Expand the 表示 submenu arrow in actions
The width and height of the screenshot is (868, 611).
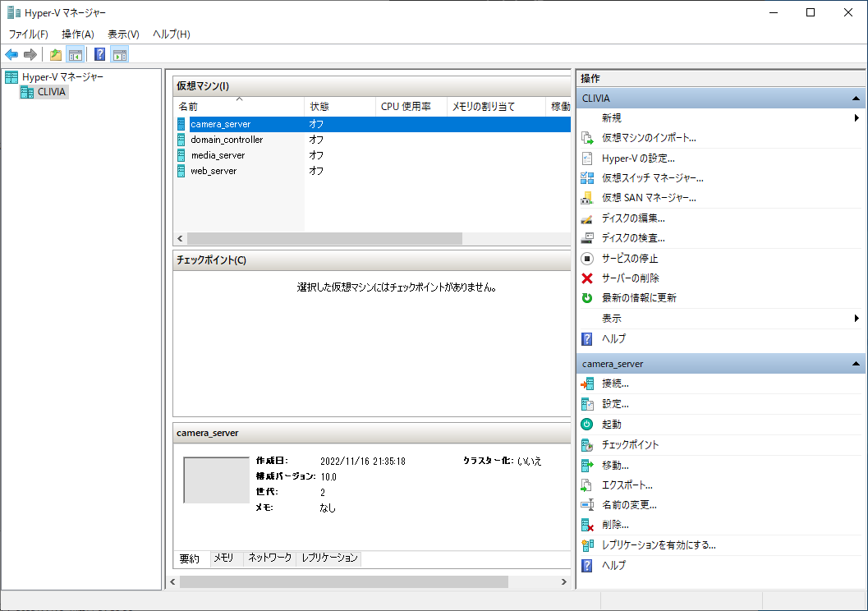click(x=856, y=319)
